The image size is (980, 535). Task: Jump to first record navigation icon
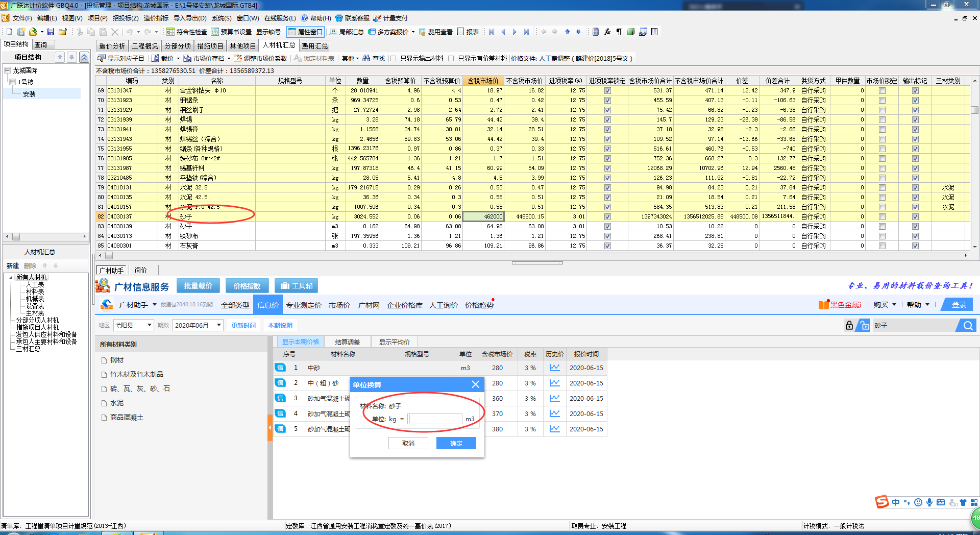492,32
